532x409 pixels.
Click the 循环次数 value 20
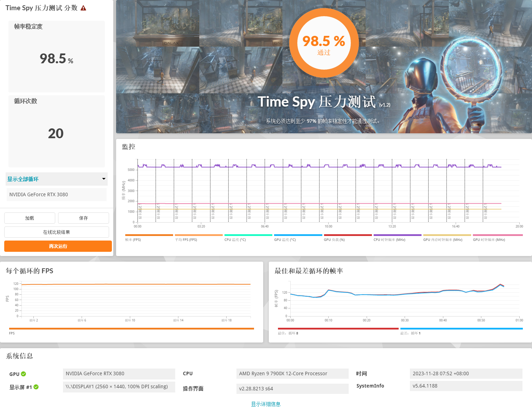pyautogui.click(x=56, y=133)
